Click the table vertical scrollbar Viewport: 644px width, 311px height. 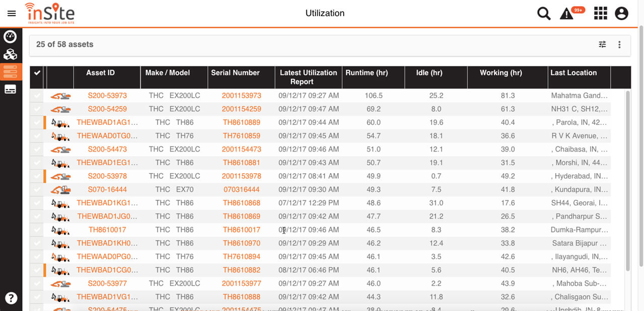pyautogui.click(x=627, y=181)
